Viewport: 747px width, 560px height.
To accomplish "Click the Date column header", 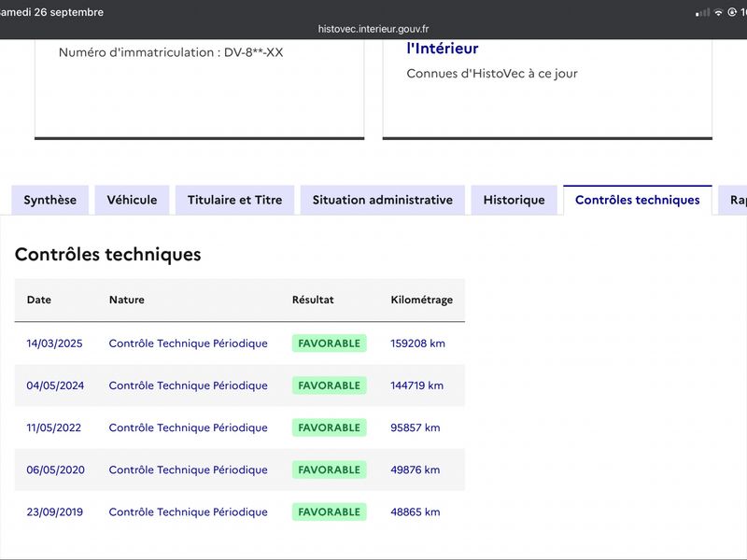I will (39, 300).
